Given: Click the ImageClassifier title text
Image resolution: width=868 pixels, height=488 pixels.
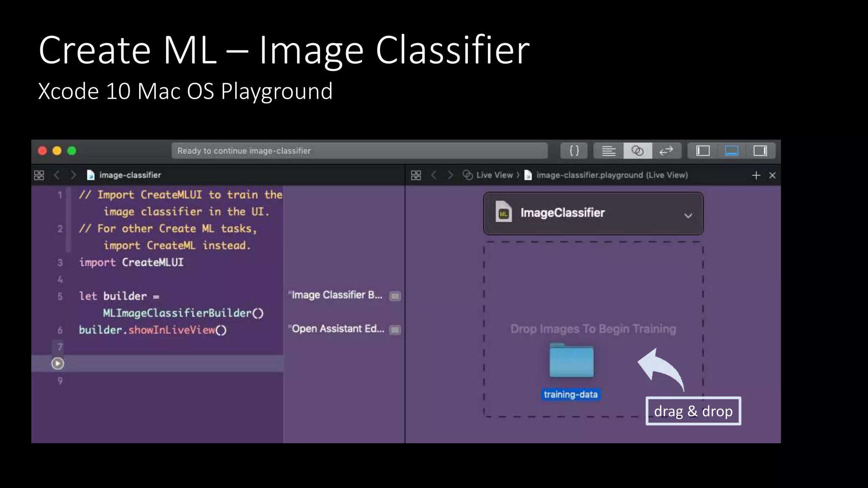Looking at the screenshot, I should point(562,213).
